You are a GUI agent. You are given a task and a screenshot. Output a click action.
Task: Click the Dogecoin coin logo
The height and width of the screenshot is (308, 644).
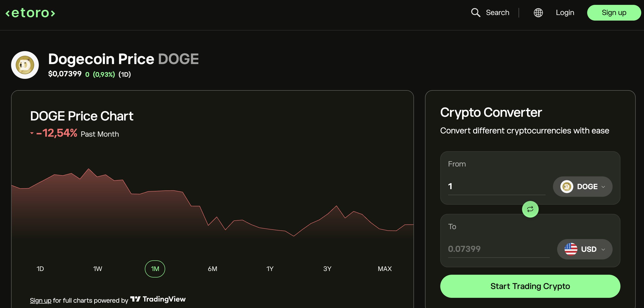(x=25, y=65)
